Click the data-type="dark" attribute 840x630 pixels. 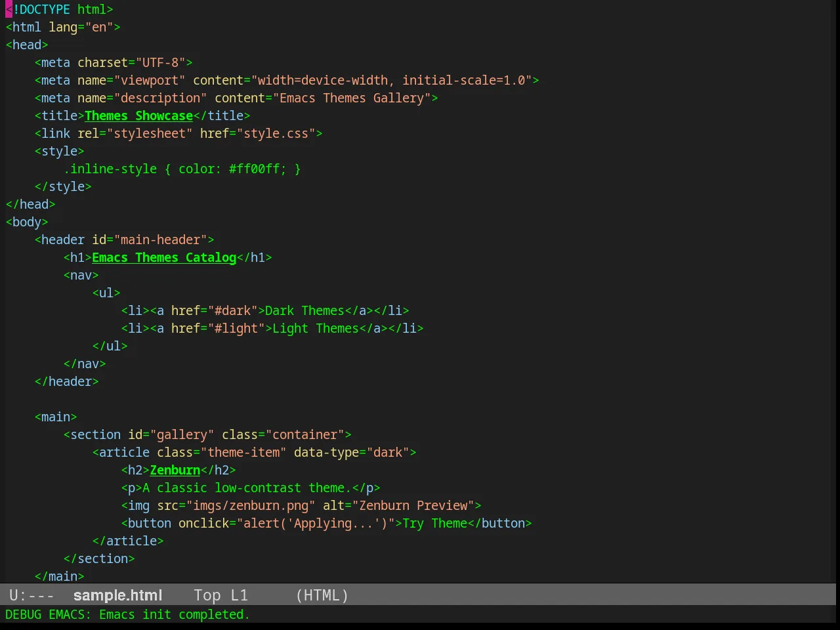352,452
